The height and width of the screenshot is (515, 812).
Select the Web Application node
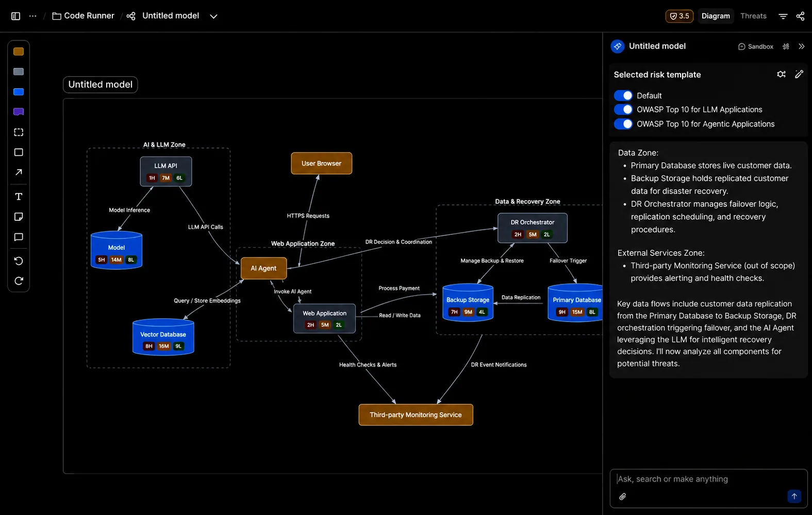click(x=324, y=318)
